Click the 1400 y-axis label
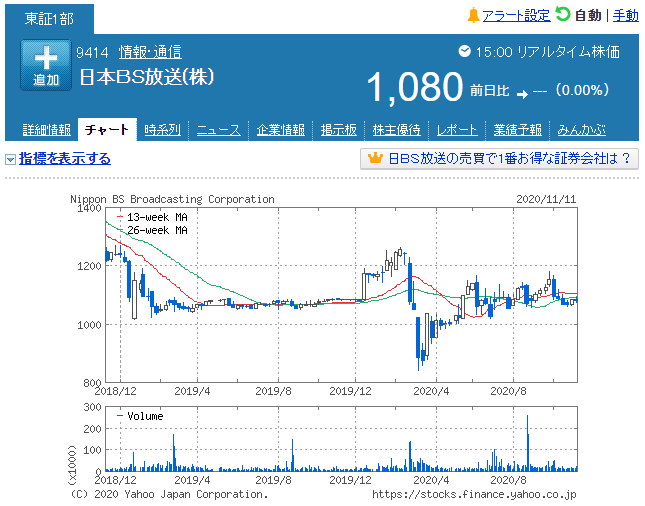 [89, 208]
